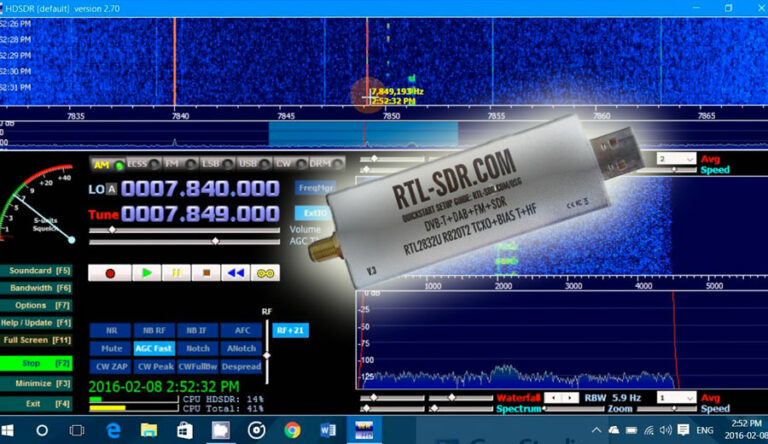The height and width of the screenshot is (444, 768).
Task: Select CW demodulation mode
Action: pos(290,164)
